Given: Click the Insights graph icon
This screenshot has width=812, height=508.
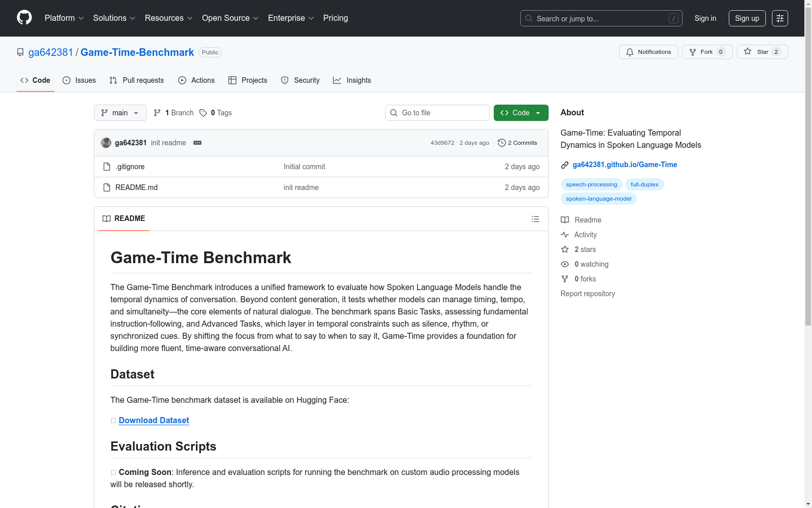Looking at the screenshot, I should pyautogui.click(x=337, y=80).
